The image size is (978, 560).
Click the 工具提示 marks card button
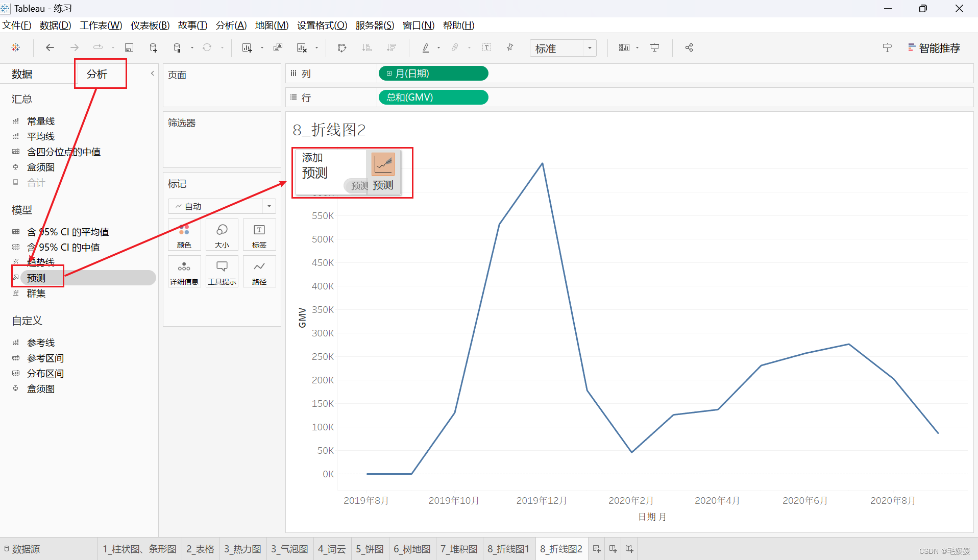tap(222, 272)
